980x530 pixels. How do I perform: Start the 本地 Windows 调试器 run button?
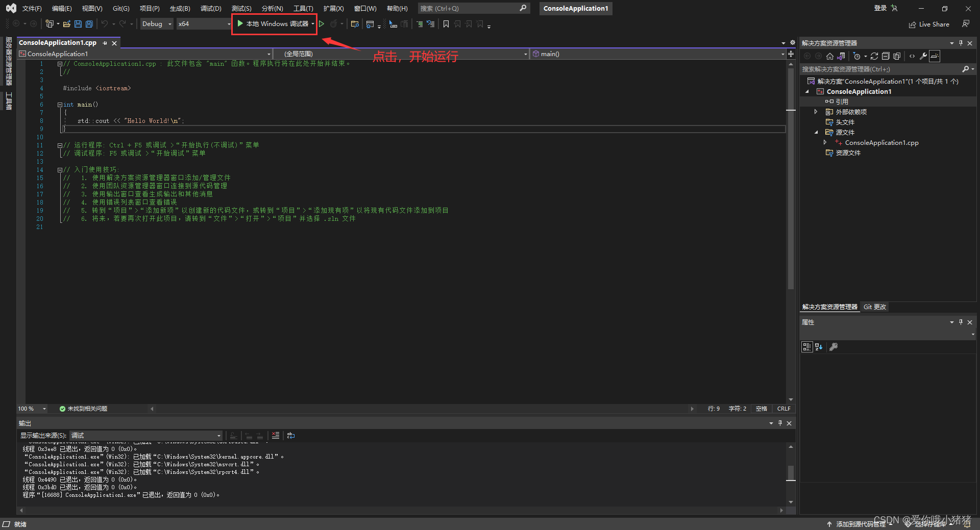point(273,24)
